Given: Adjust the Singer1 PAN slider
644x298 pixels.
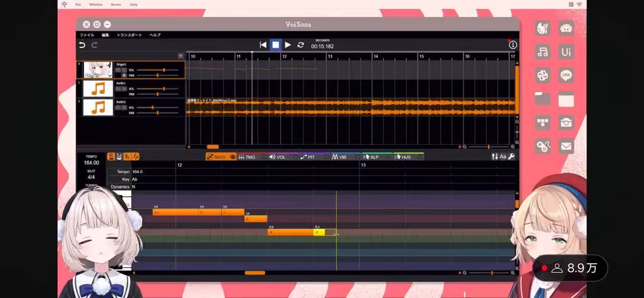Looking at the screenshot, I should (x=157, y=75).
